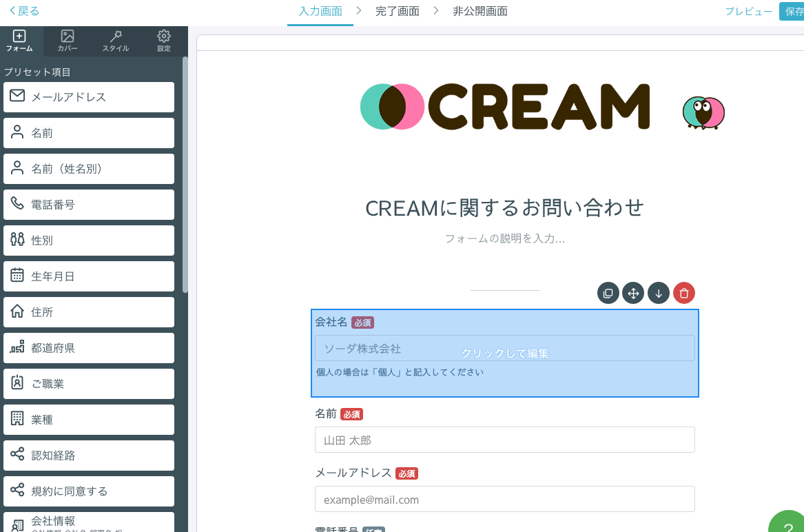Open the プレビュー preview link

coord(749,11)
